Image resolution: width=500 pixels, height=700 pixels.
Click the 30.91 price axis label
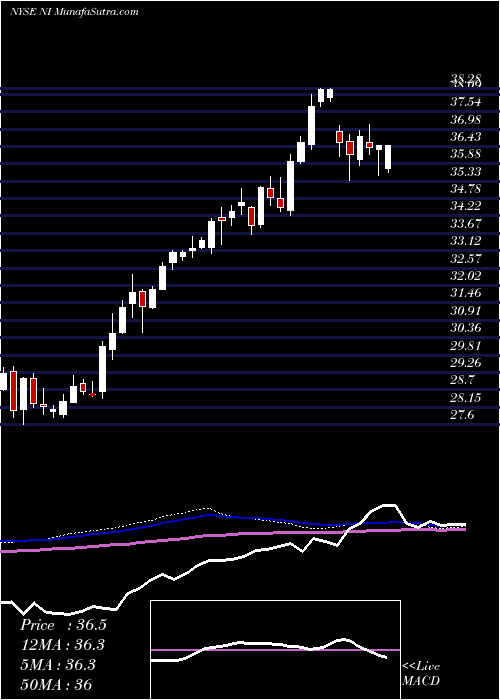pos(466,310)
